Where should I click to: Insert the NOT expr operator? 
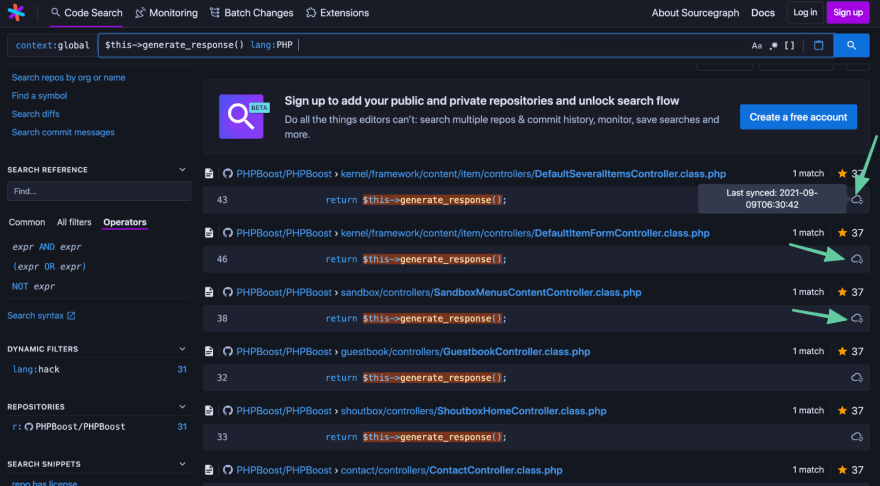coord(34,286)
